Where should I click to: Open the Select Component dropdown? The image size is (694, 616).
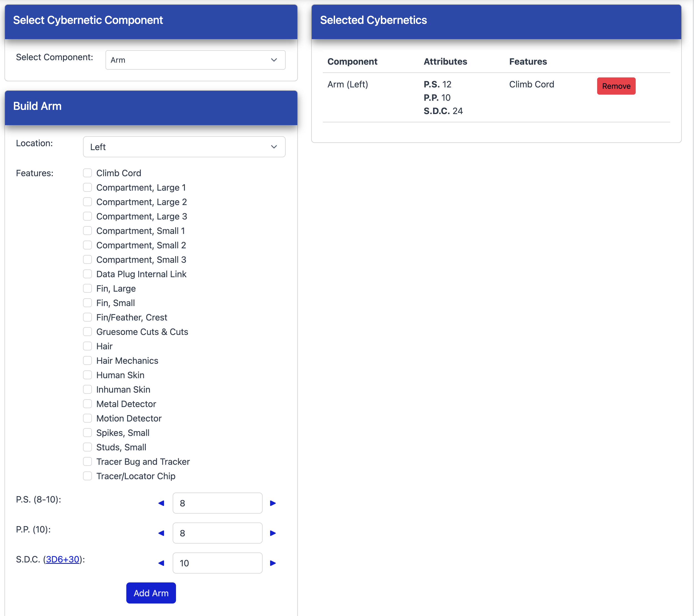tap(195, 60)
